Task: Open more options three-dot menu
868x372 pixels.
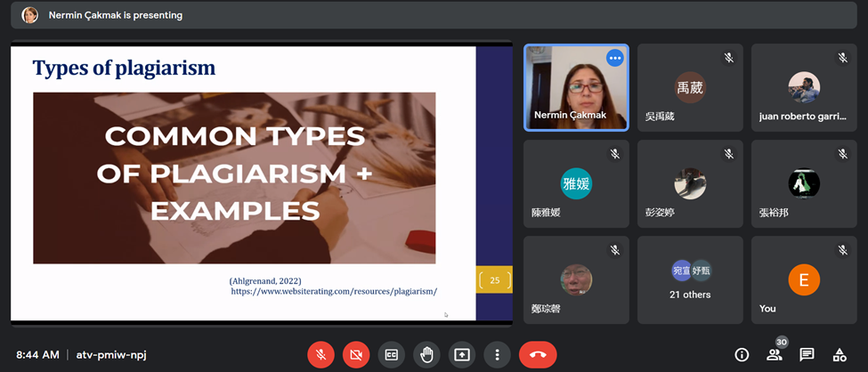Action: point(497,354)
